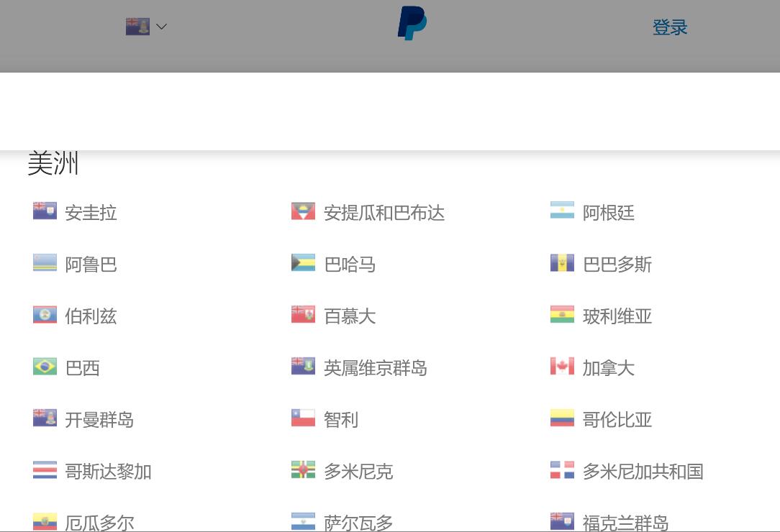
Task: Choose 多米尼加共和国 from the list
Action: 643,472
